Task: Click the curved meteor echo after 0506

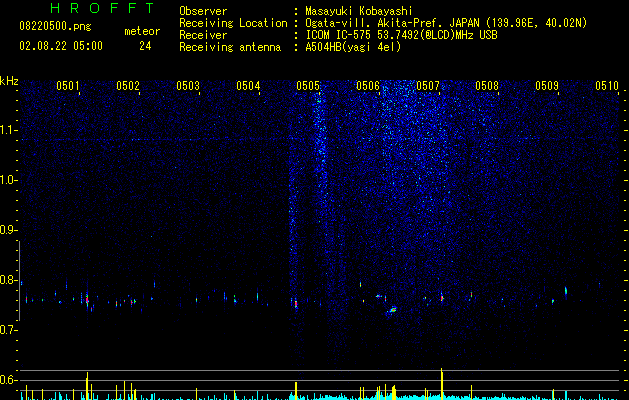Action: pyautogui.click(x=393, y=310)
